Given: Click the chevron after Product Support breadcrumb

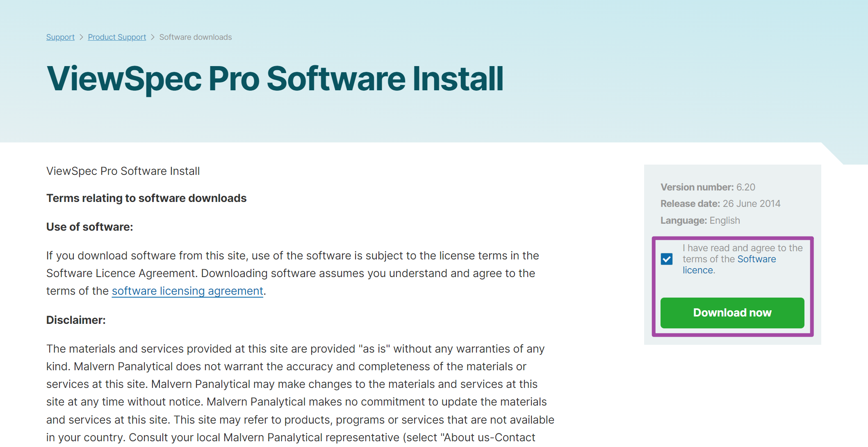Looking at the screenshot, I should pyautogui.click(x=153, y=37).
